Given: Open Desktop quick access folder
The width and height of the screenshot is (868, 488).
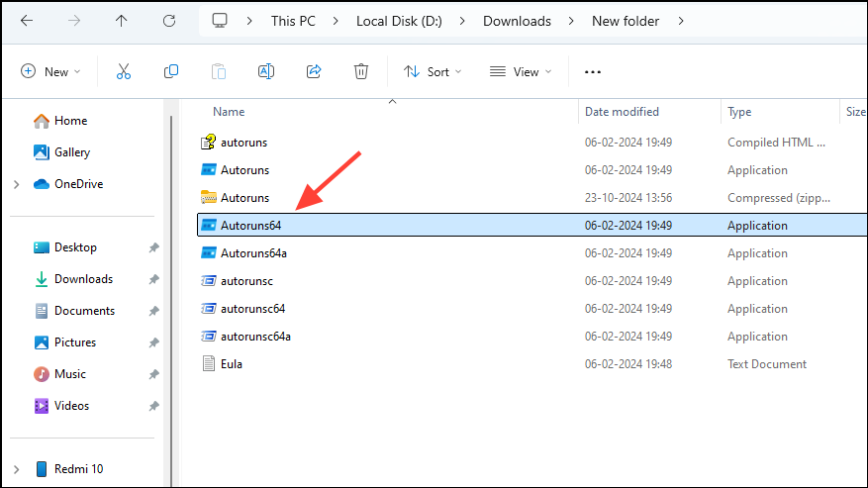Looking at the screenshot, I should tap(64, 247).
